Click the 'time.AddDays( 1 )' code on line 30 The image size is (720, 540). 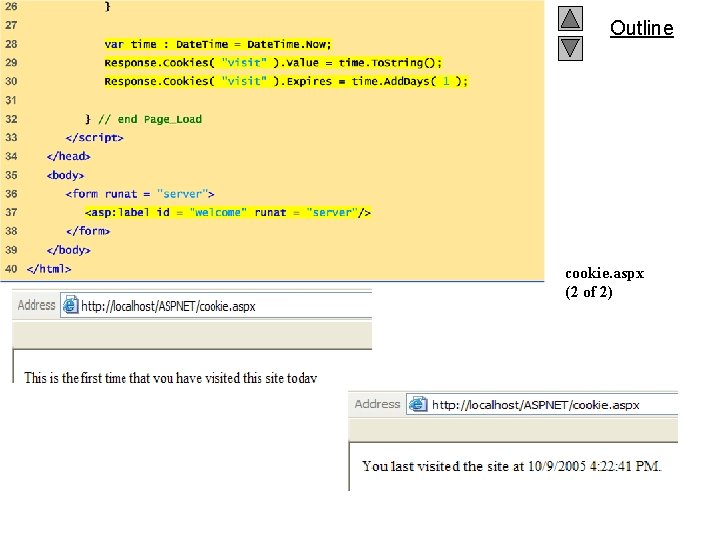410,81
